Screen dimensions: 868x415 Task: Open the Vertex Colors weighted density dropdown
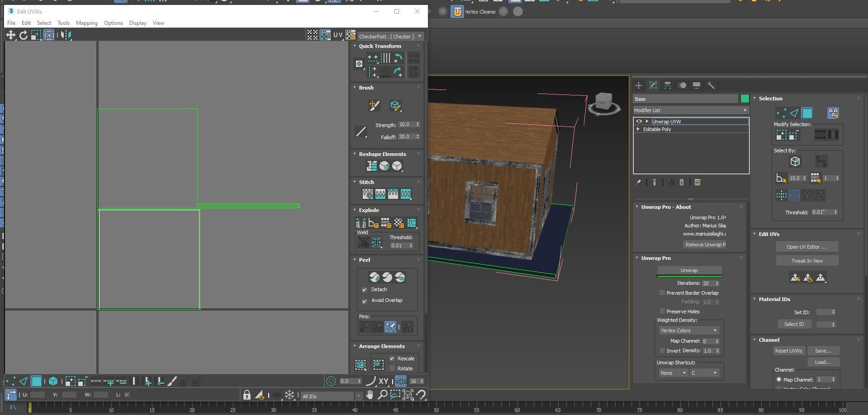688,330
